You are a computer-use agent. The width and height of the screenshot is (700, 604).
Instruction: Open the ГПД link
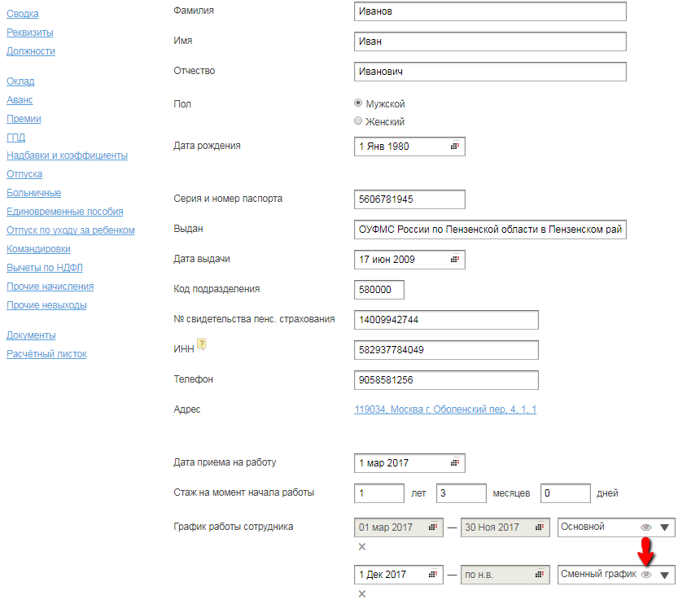(x=15, y=138)
